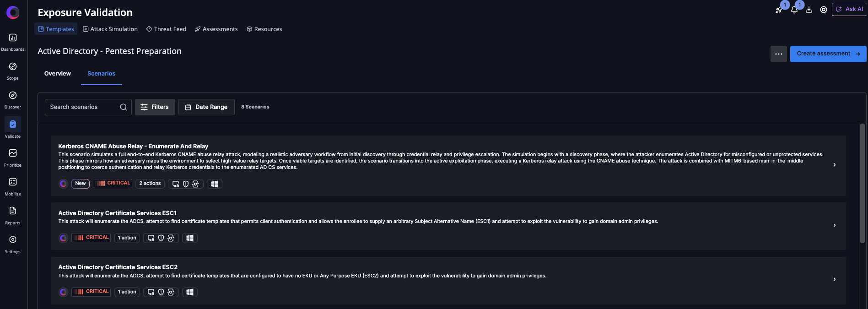The width and height of the screenshot is (868, 309).
Task: Expand the Certificate Services ESC2 scenario chevron
Action: [835, 279]
